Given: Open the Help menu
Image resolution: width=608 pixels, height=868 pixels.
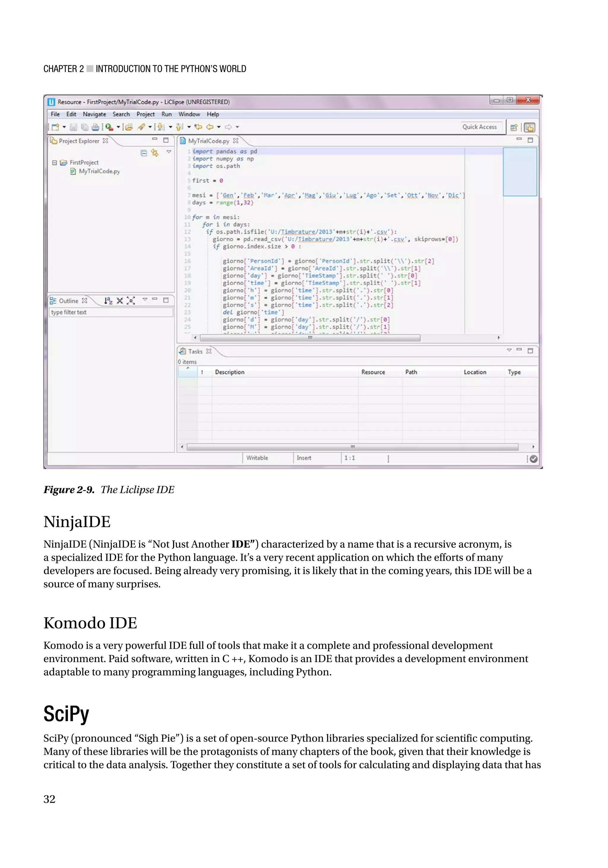Looking at the screenshot, I should tap(213, 114).
